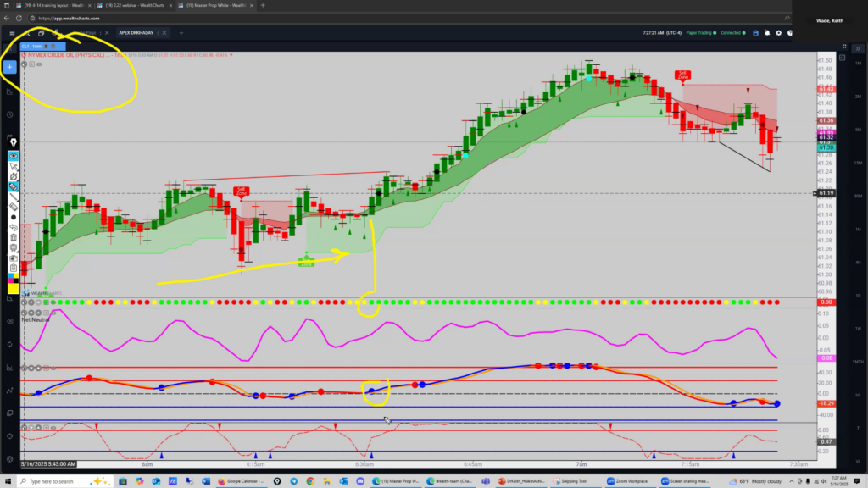868x488 pixels.
Task: Select the 5M timeframe button
Action: (858, 130)
